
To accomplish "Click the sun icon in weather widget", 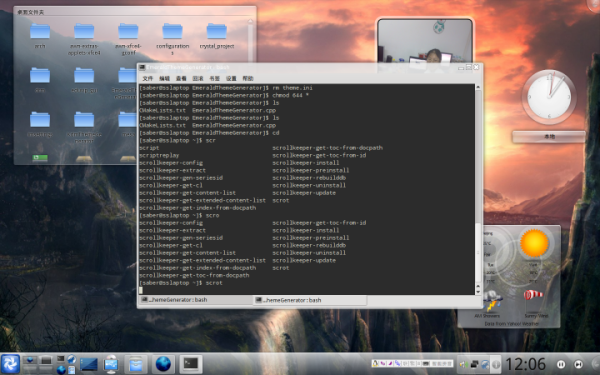I will click(x=534, y=243).
